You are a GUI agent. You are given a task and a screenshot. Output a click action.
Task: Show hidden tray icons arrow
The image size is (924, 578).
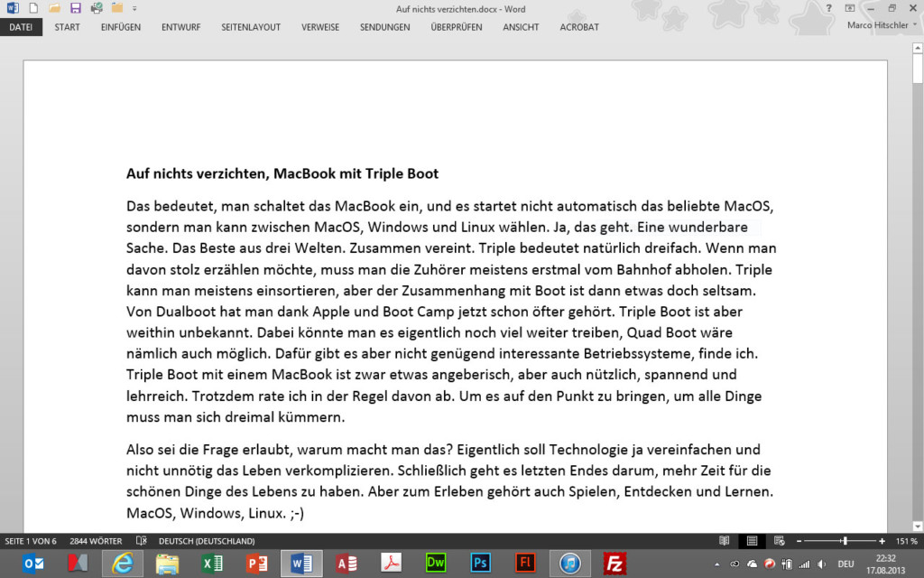pos(717,564)
